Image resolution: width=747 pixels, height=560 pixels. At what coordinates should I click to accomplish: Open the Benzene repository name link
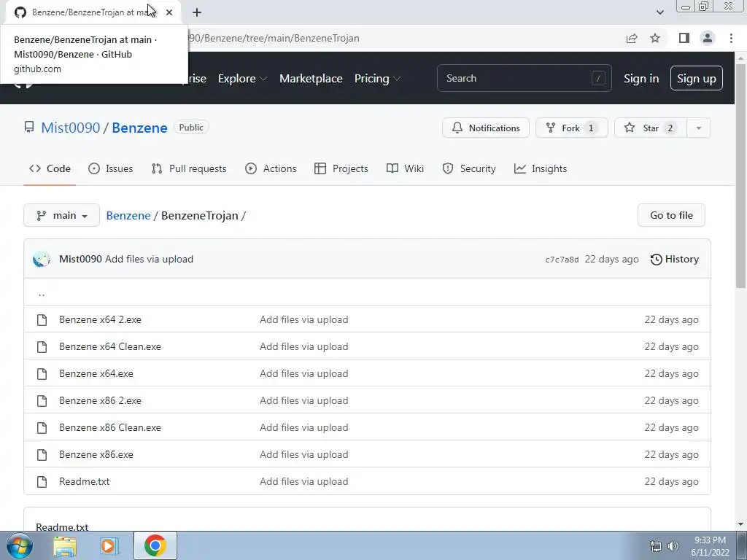[139, 128]
